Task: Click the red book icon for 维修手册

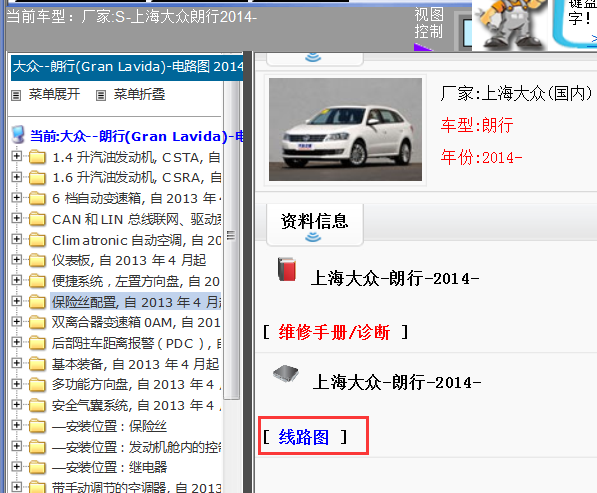Action: tap(287, 270)
